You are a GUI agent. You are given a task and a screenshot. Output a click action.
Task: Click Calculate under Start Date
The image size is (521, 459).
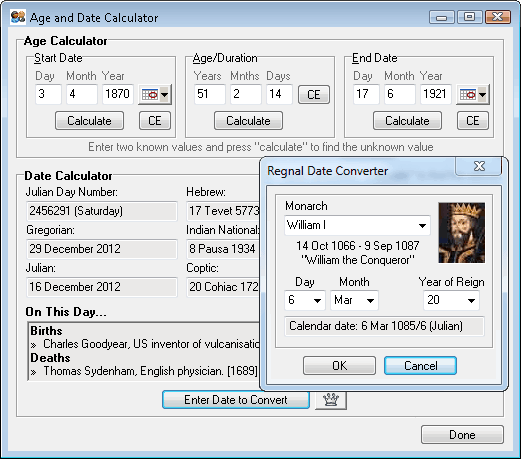tap(89, 121)
